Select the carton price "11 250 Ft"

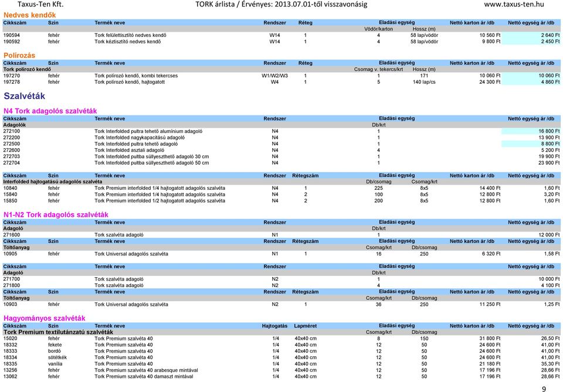(x=490, y=305)
